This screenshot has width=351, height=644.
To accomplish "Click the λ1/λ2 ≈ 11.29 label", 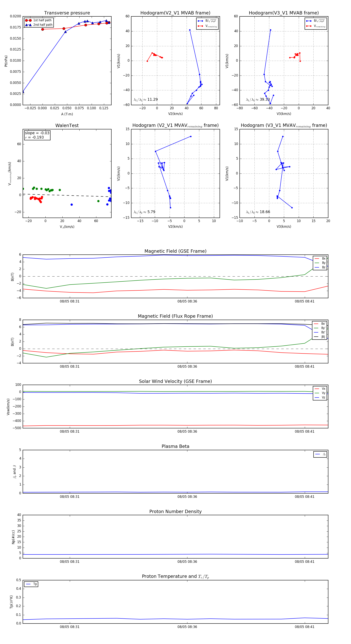I will point(146,100).
